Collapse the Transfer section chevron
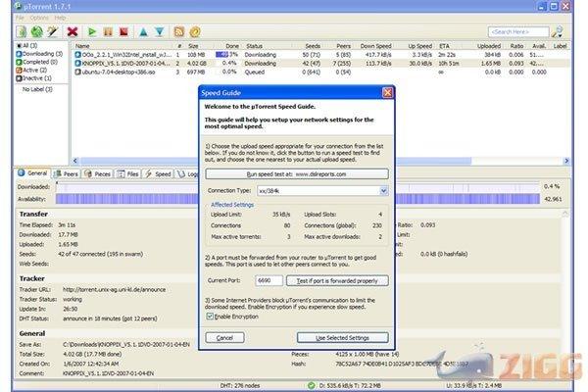This screenshot has width=588, height=392. (x=565, y=214)
